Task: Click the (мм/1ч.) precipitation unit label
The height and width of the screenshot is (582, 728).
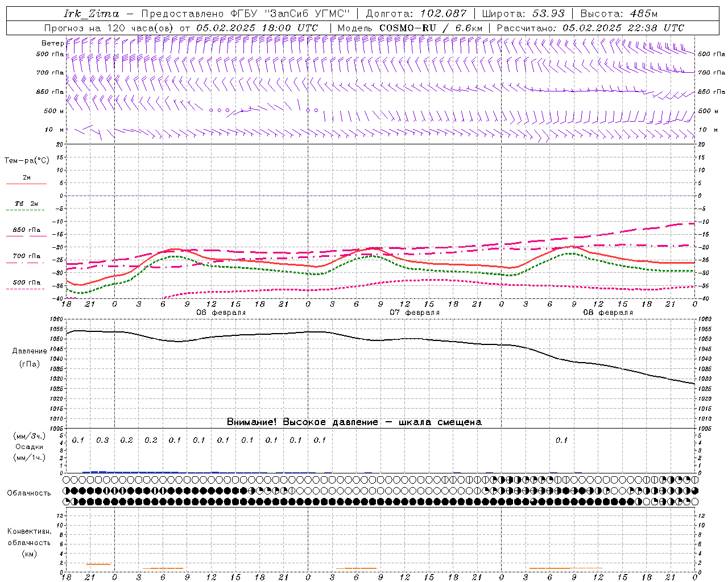Action: click(30, 458)
